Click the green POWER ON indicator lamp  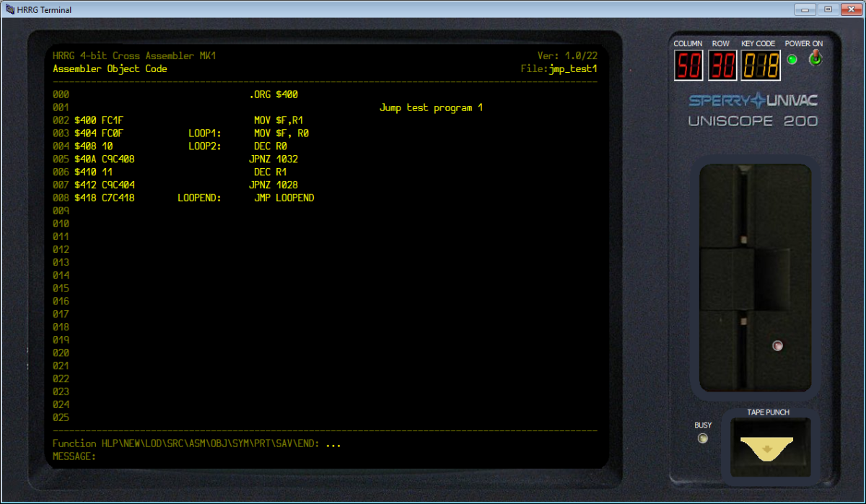point(792,61)
